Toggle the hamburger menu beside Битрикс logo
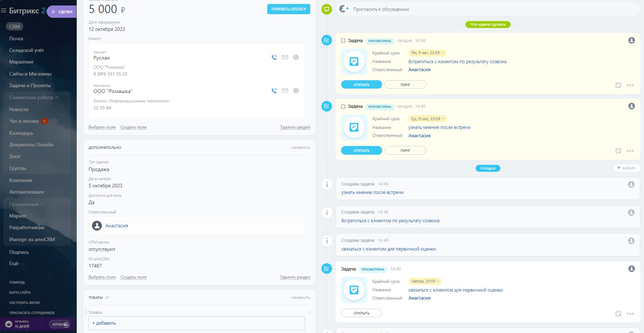 click(4, 11)
